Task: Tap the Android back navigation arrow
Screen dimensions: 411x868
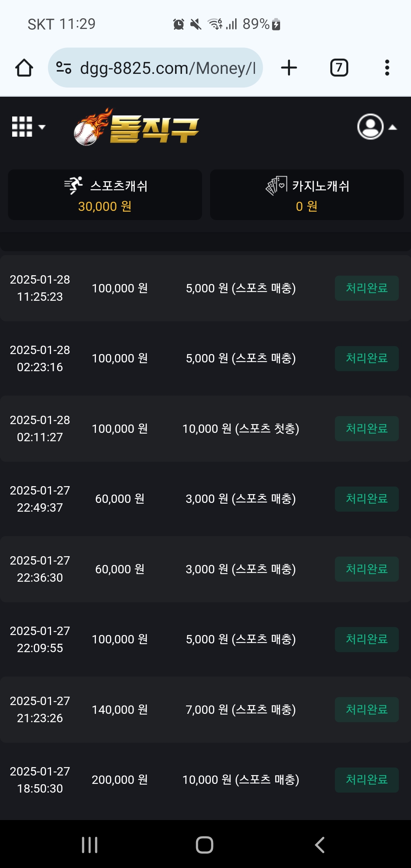Action: pyautogui.click(x=320, y=845)
